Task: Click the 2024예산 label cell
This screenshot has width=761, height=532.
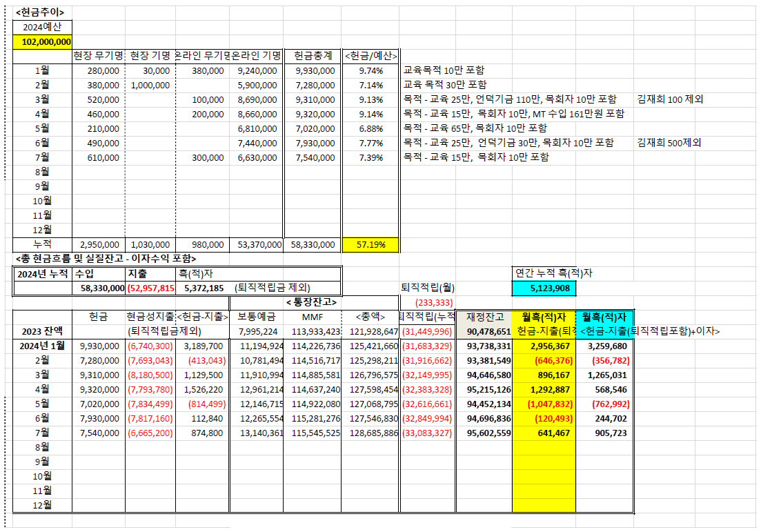Action: (x=42, y=27)
